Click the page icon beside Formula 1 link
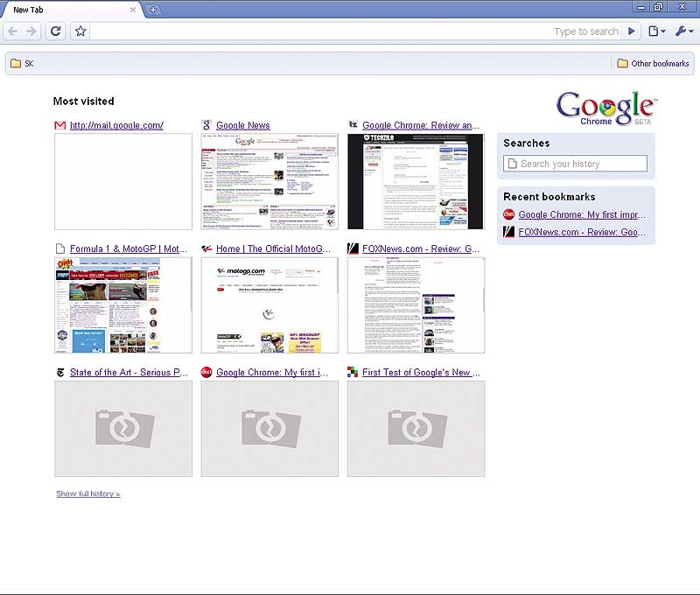700x595 pixels. coord(59,248)
